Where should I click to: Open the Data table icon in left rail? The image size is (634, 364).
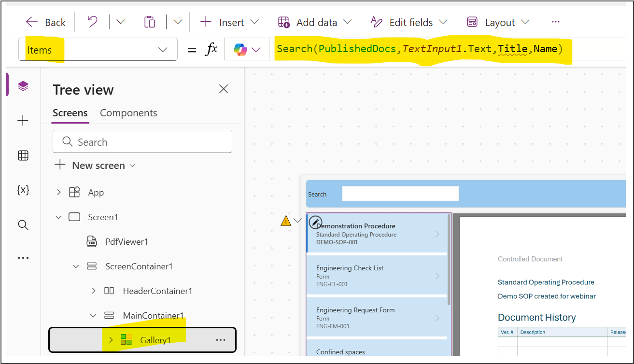click(23, 155)
